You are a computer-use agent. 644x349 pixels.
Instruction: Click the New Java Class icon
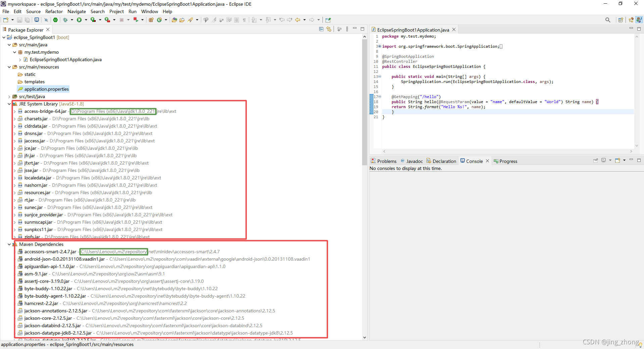point(159,20)
